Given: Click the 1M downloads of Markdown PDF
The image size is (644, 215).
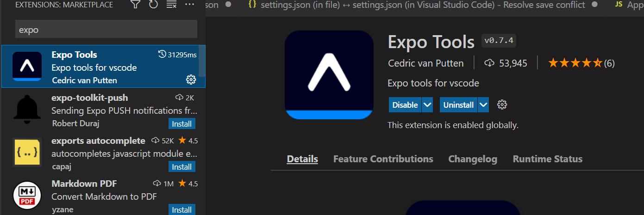Looking at the screenshot, I should (x=163, y=184).
